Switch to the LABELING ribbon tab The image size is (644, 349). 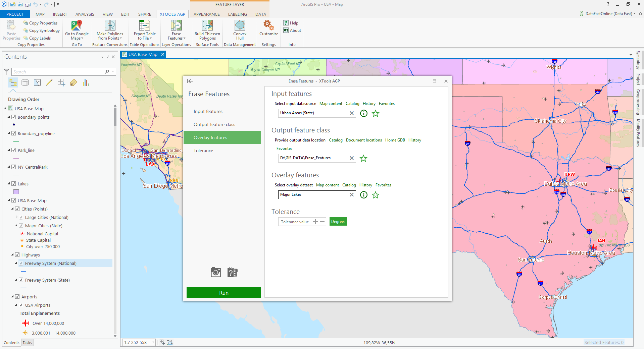click(x=237, y=14)
